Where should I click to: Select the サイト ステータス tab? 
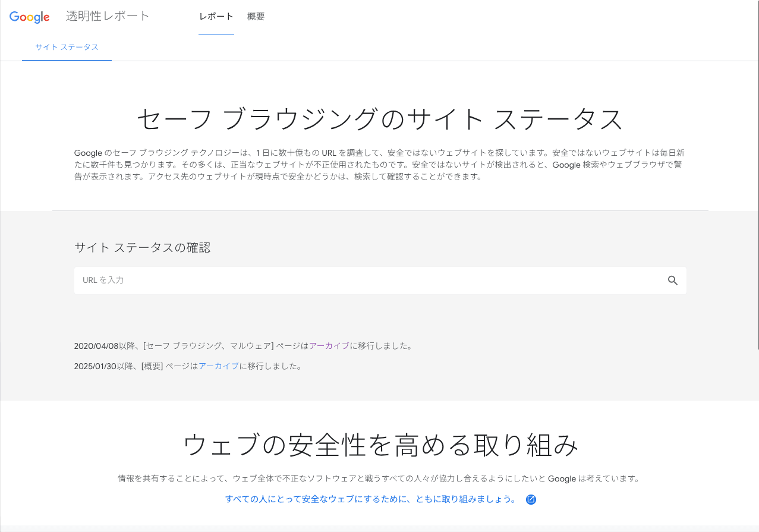67,47
